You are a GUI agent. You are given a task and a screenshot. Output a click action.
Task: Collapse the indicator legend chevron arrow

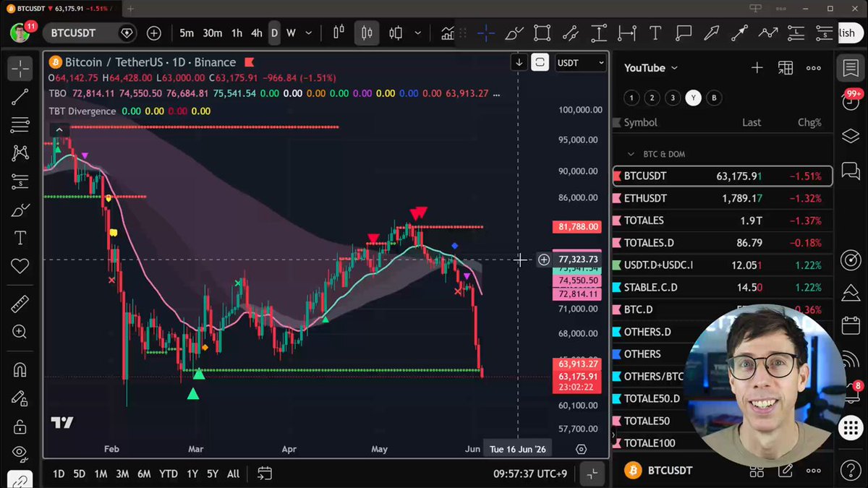(x=59, y=130)
